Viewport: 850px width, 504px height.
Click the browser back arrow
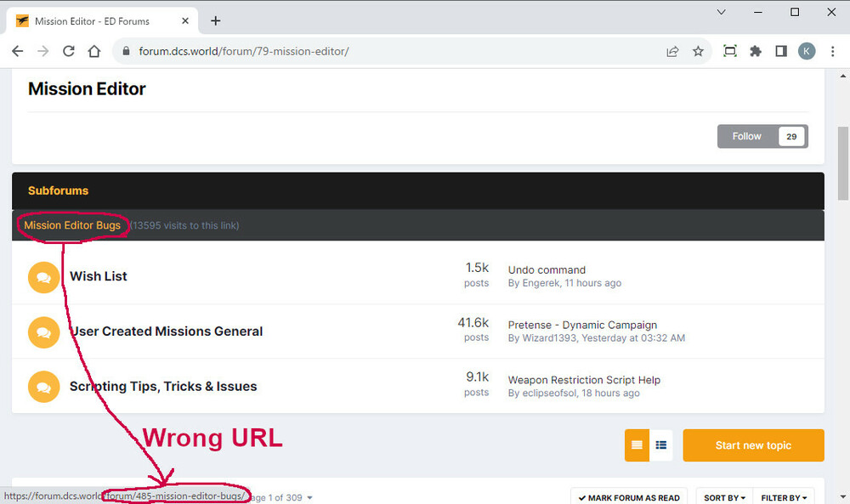(17, 52)
